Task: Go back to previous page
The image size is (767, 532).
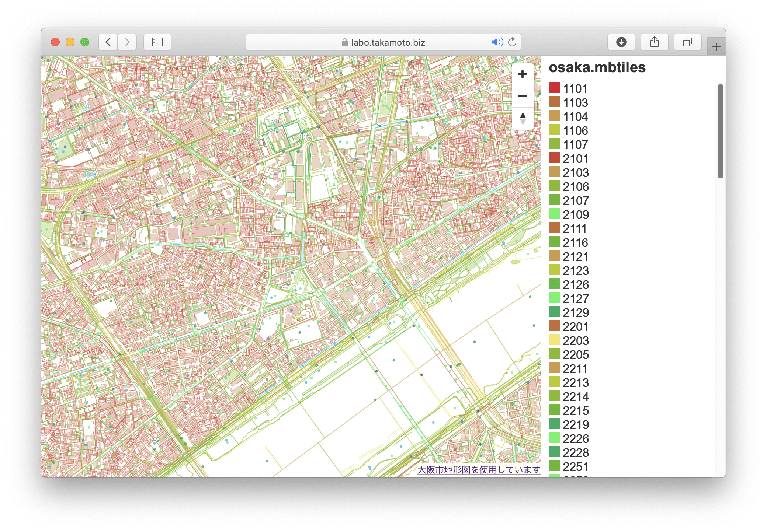Action: click(x=108, y=42)
